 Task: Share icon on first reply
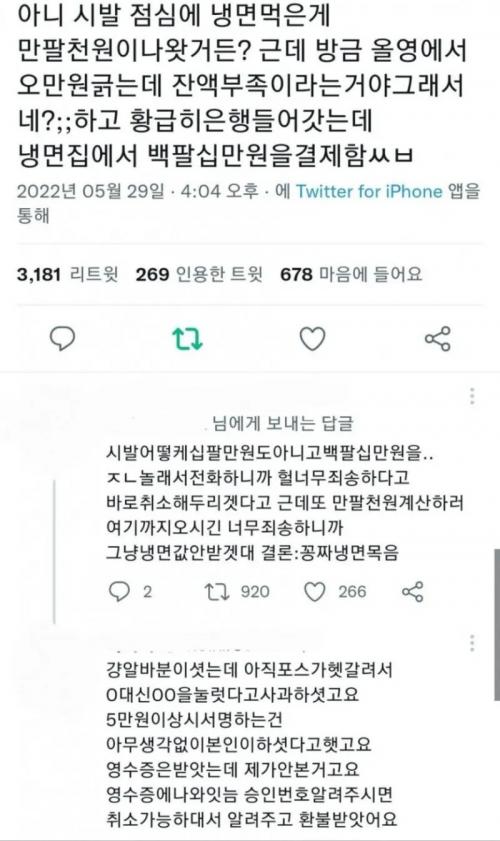click(413, 592)
